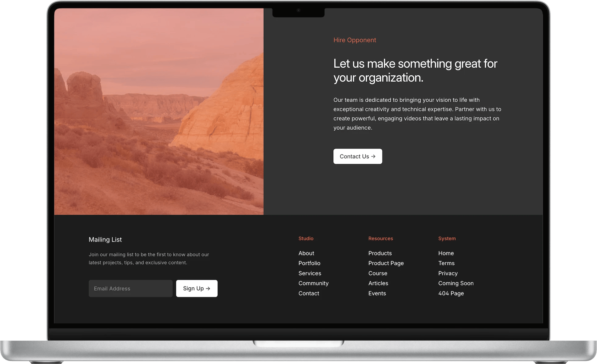Image resolution: width=597 pixels, height=364 pixels.
Task: Click the 'Studio' column heading
Action: (306, 238)
